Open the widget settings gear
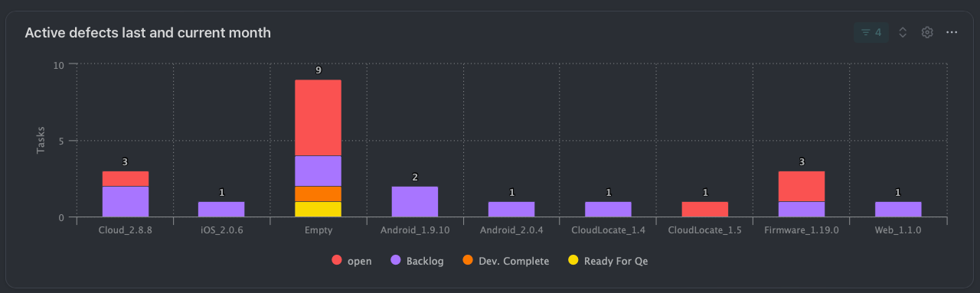The width and height of the screenshot is (980, 293). tap(927, 32)
